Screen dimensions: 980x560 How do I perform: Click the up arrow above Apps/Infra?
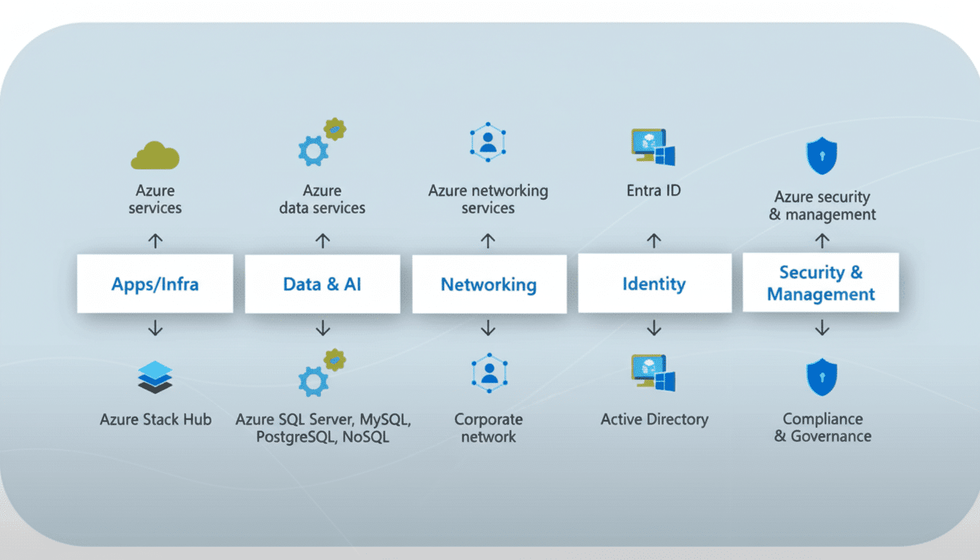pos(155,240)
